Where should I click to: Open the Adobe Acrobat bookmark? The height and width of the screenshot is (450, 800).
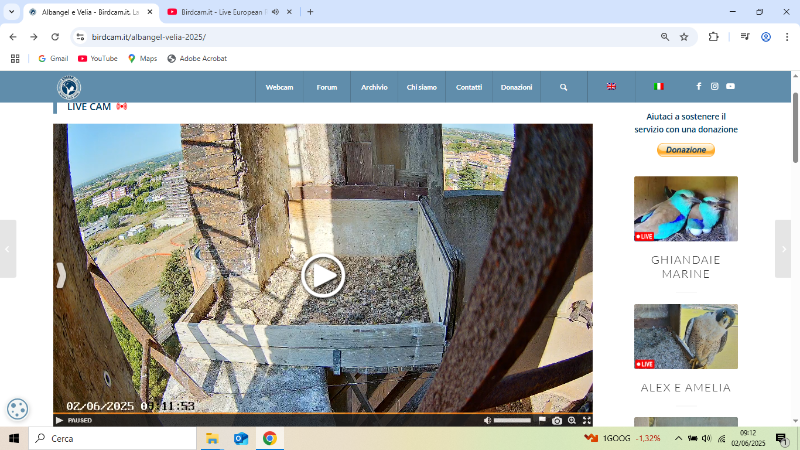tap(197, 59)
